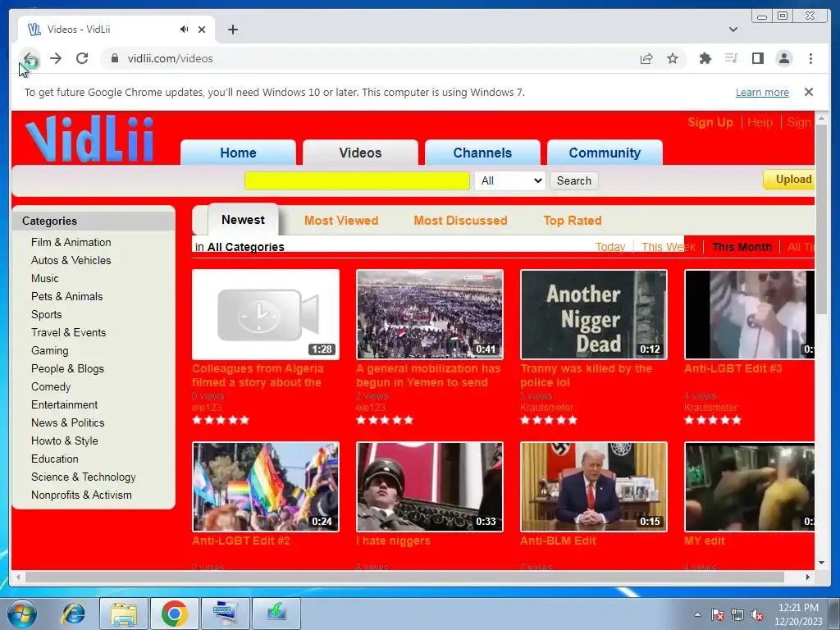Image resolution: width=840 pixels, height=630 pixels.
Task: Open the Windows Start button
Action: [x=21, y=614]
